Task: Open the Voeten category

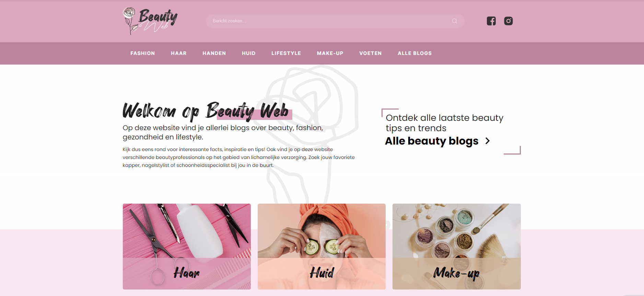Action: (370, 53)
